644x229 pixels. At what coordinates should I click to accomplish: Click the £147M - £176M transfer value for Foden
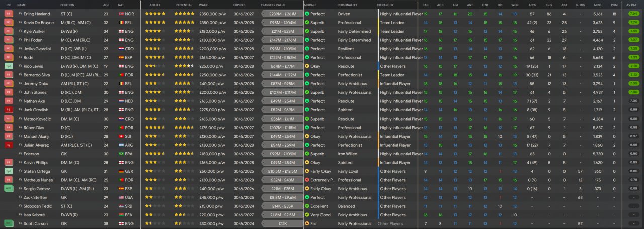[282, 40]
